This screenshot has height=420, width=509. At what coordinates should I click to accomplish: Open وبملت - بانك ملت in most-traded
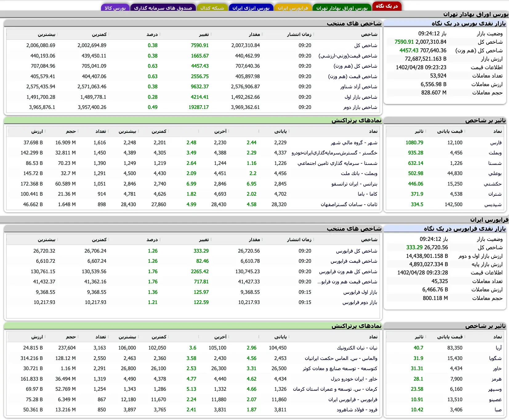[x=359, y=173]
